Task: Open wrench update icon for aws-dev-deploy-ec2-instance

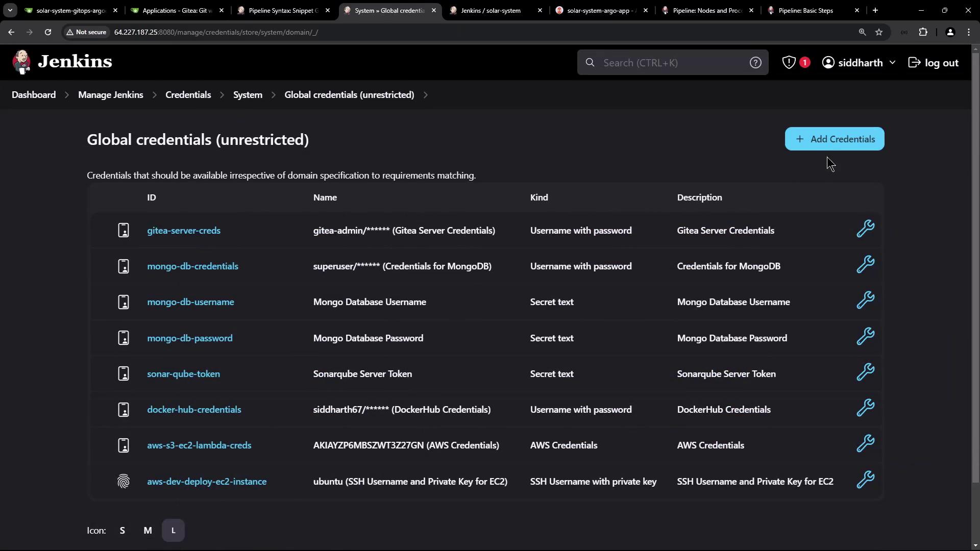Action: pyautogui.click(x=865, y=480)
